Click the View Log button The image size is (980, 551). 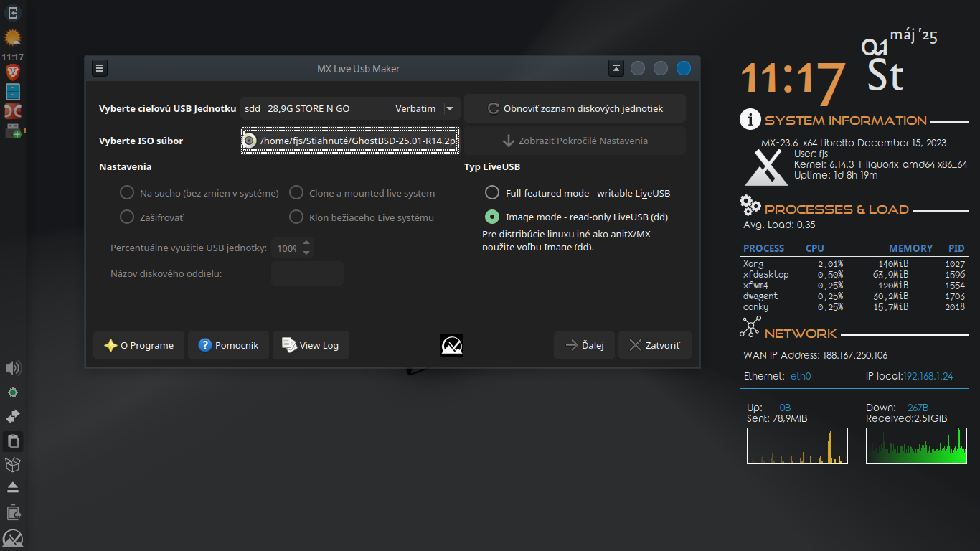point(311,345)
